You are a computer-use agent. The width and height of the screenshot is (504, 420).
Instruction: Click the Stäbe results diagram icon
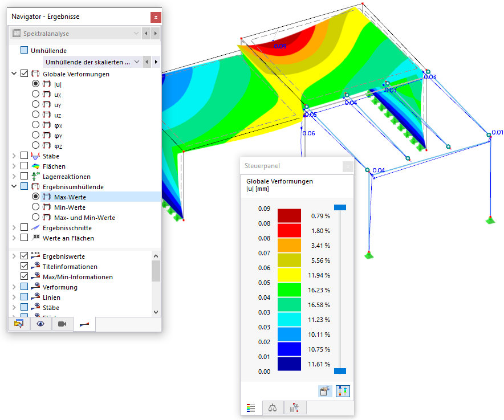[x=35, y=156]
